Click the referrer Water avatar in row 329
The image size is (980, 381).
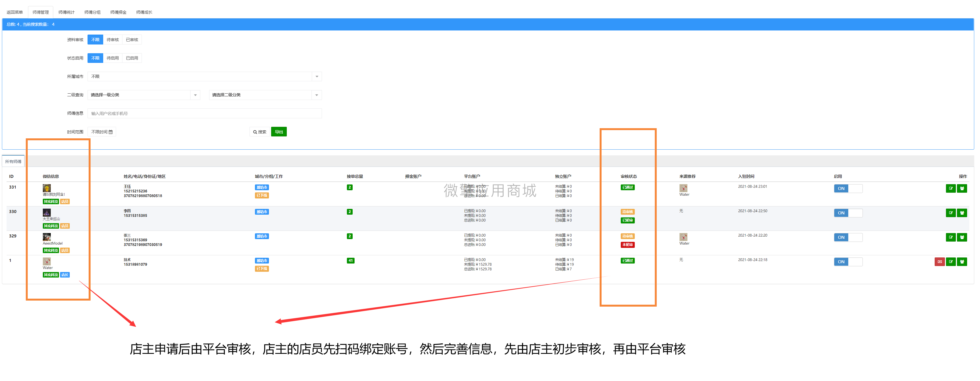[683, 237]
